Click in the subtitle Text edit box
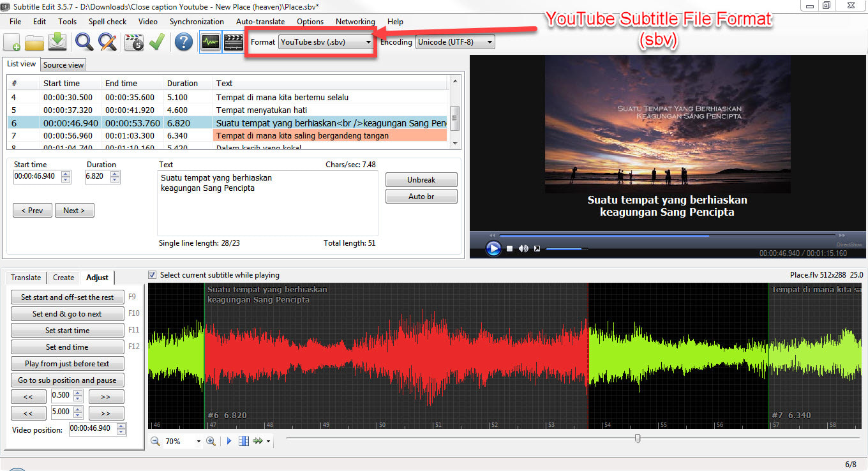The height and width of the screenshot is (471, 868). point(267,203)
